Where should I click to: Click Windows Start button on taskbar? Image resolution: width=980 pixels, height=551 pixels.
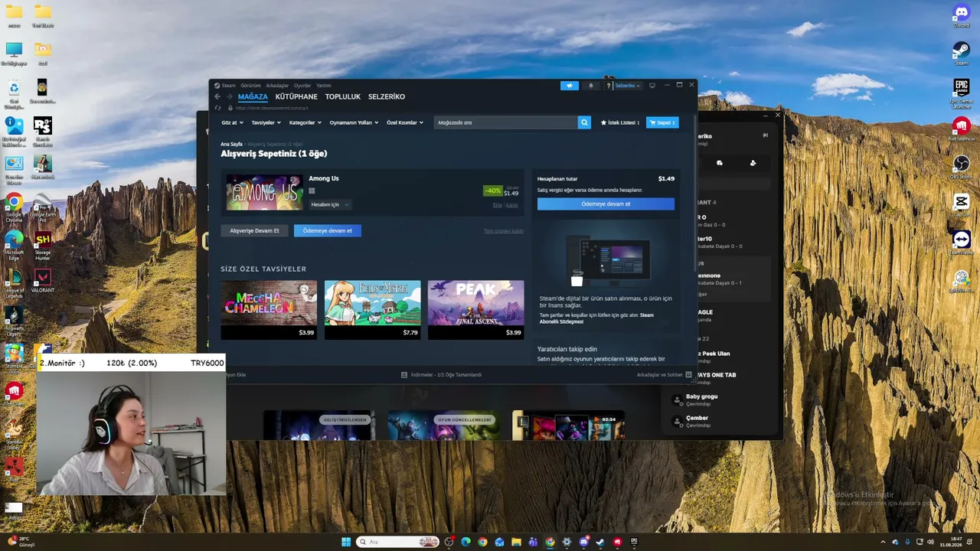346,542
